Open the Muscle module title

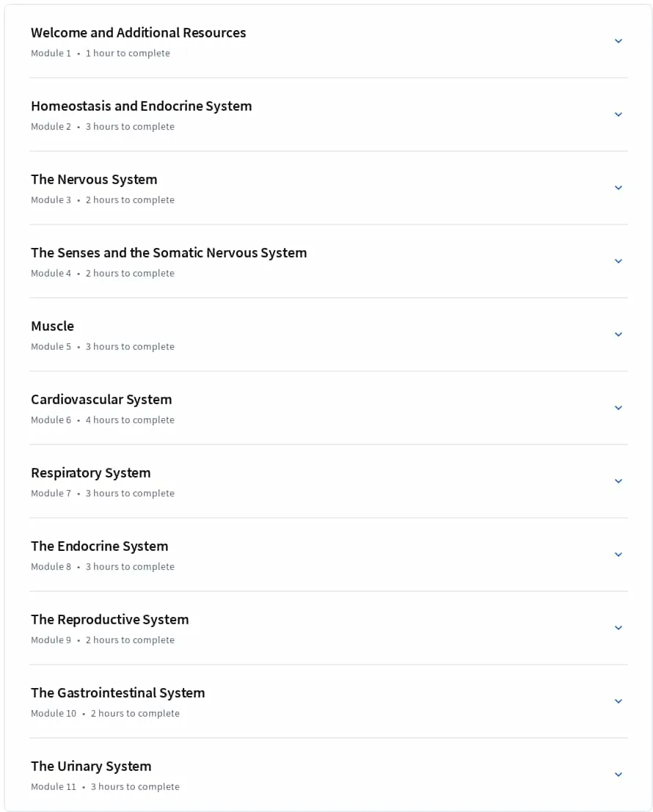click(x=52, y=326)
